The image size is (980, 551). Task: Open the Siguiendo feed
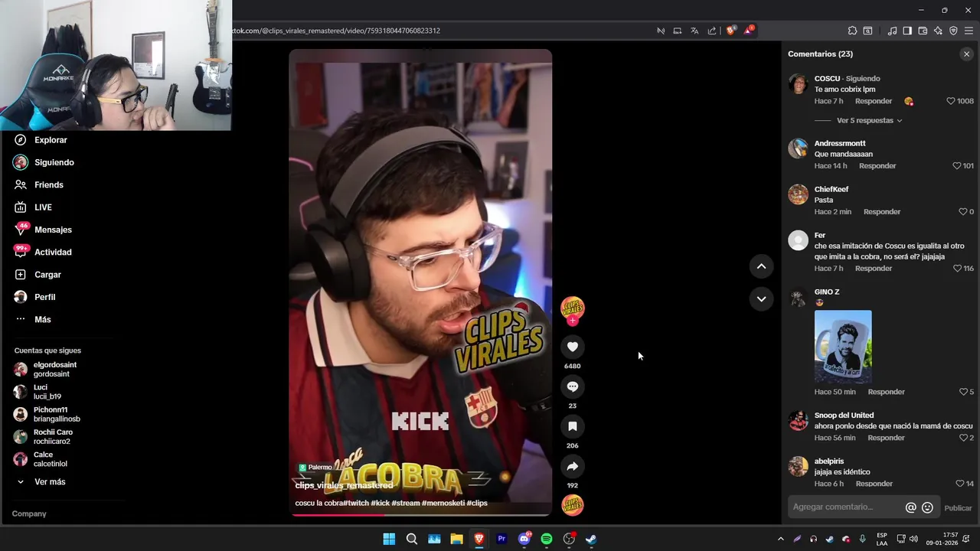pyautogui.click(x=54, y=162)
